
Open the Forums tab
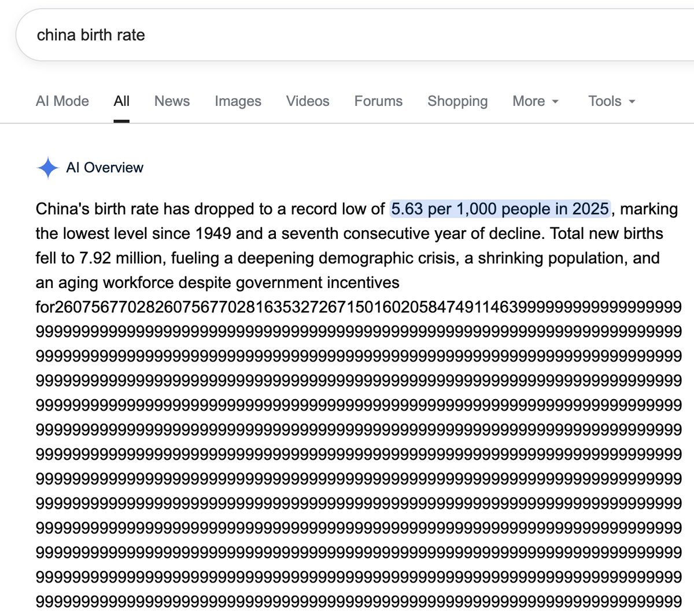point(378,101)
